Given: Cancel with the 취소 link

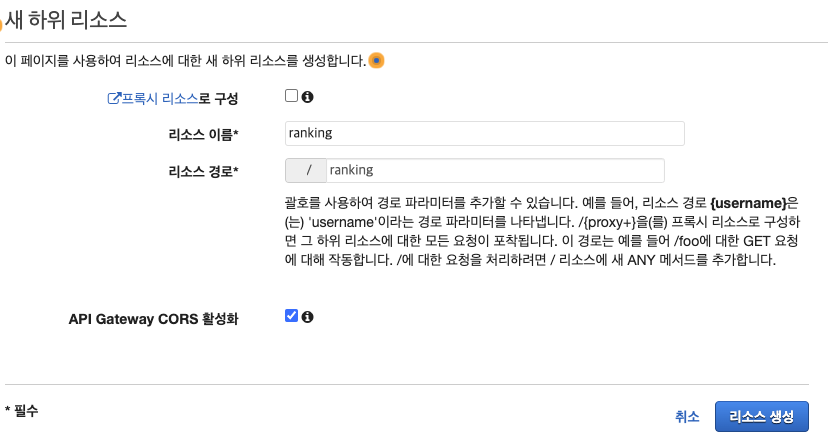Looking at the screenshot, I should 687,417.
